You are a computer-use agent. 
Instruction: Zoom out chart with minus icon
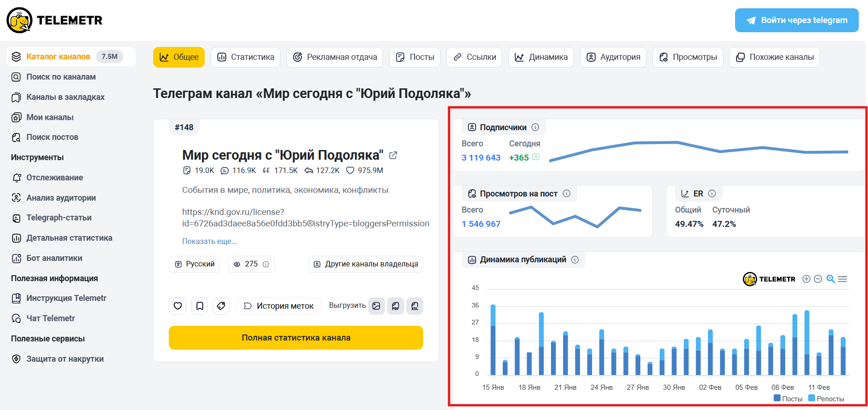818,279
